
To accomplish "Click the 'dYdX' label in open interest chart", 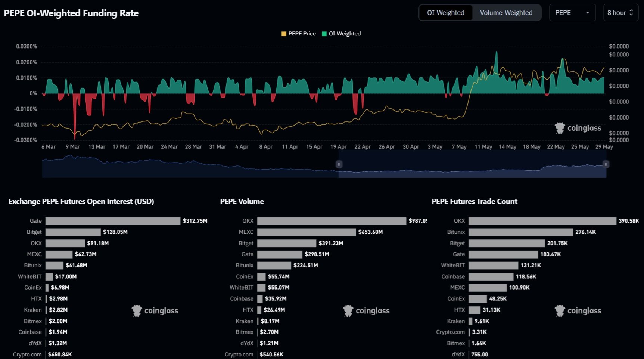I will coord(35,343).
